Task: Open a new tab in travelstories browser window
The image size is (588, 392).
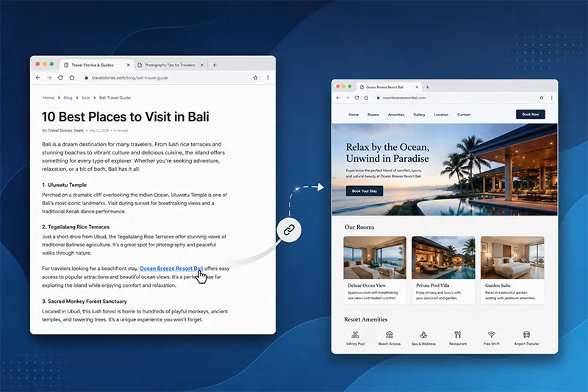Action: (215, 65)
